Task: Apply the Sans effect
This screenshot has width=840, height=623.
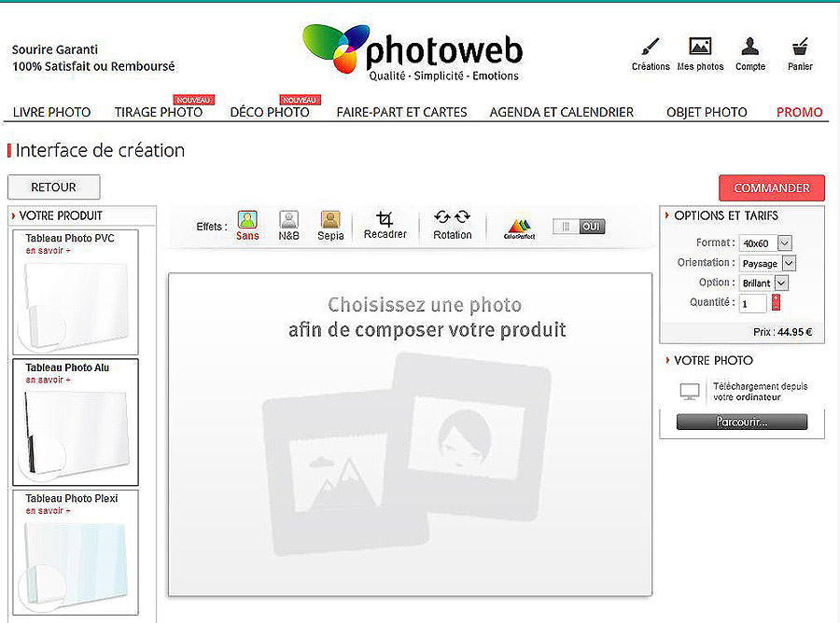Action: [x=246, y=225]
